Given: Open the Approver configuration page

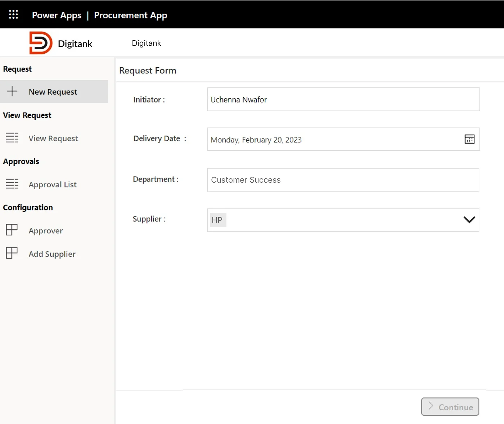Looking at the screenshot, I should point(46,231).
